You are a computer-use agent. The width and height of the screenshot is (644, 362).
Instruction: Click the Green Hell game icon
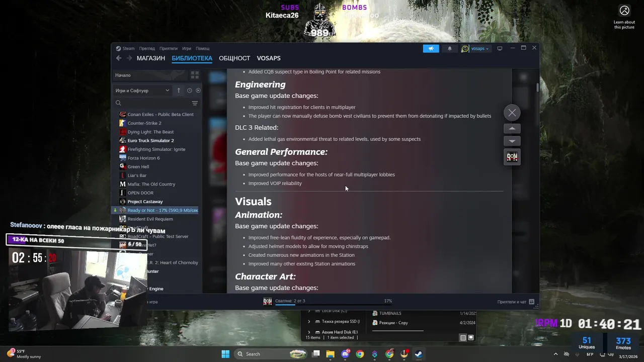pos(123,166)
